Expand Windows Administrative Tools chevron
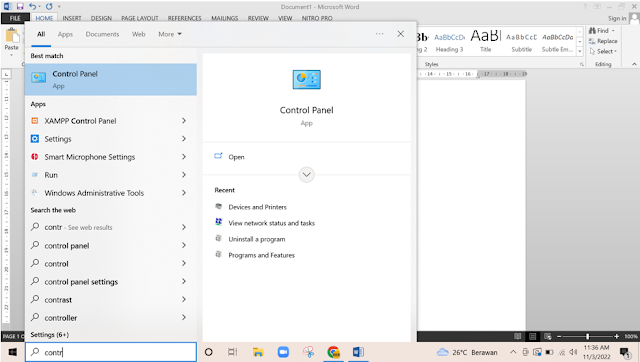The image size is (640, 362). [x=184, y=193]
